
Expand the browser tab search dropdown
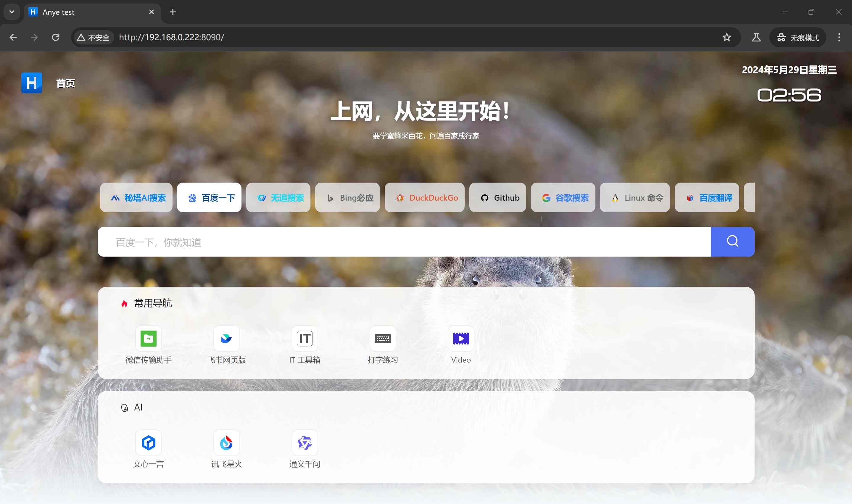(x=12, y=12)
